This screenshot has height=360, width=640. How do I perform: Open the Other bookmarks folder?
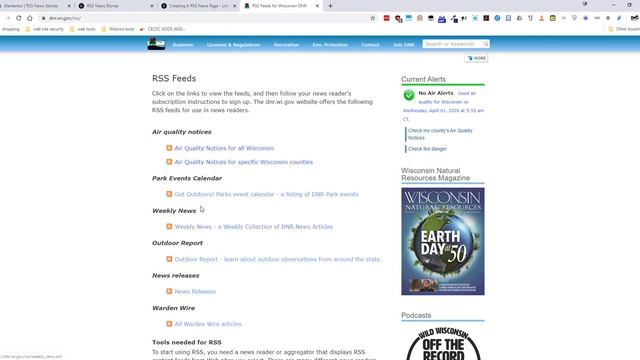624,29
